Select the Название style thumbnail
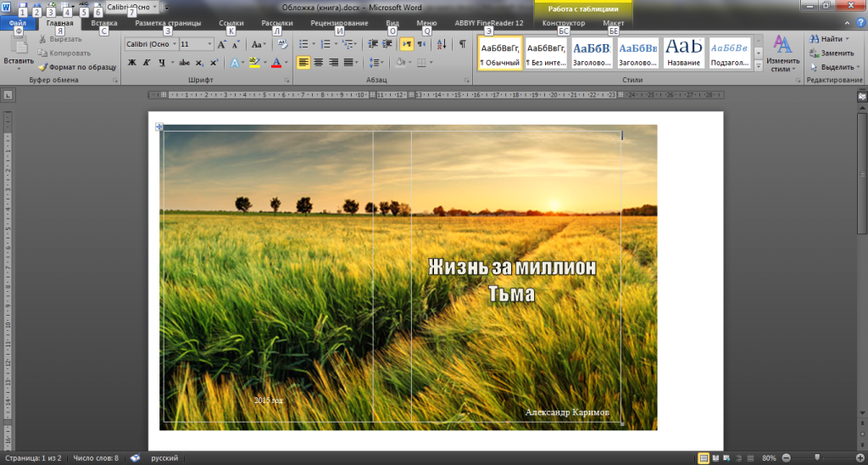Screen dimensions: 868x465 pyautogui.click(x=683, y=53)
